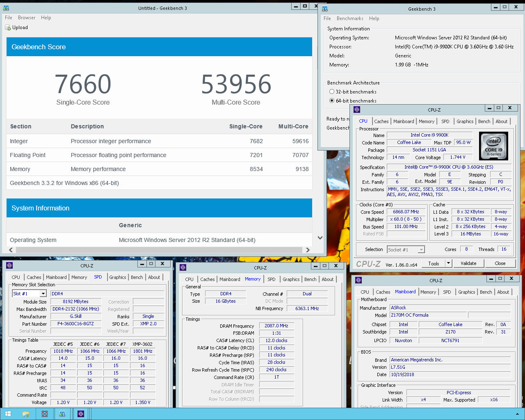Select the 32-bit benchmarks radio button
Screen dimensions: 525x420
click(x=332, y=92)
